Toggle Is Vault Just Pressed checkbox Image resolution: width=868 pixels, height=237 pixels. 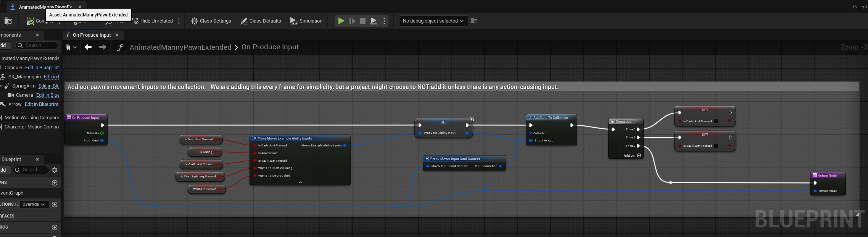716,146
